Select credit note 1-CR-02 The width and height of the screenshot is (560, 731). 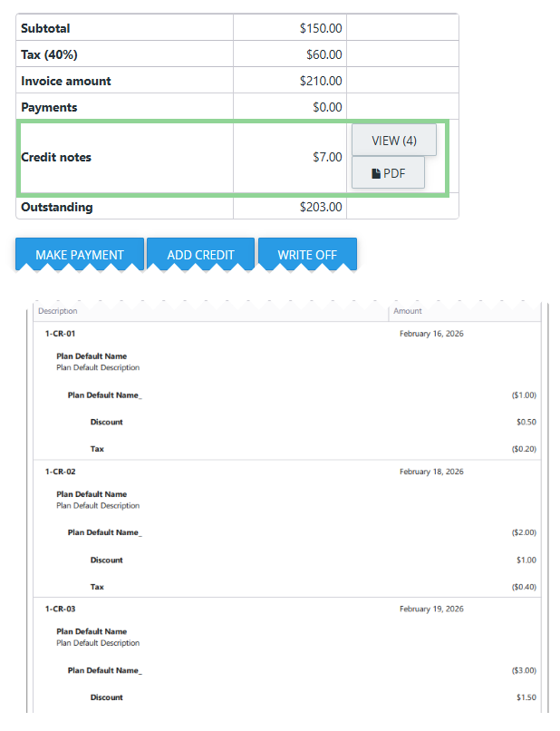[60, 472]
